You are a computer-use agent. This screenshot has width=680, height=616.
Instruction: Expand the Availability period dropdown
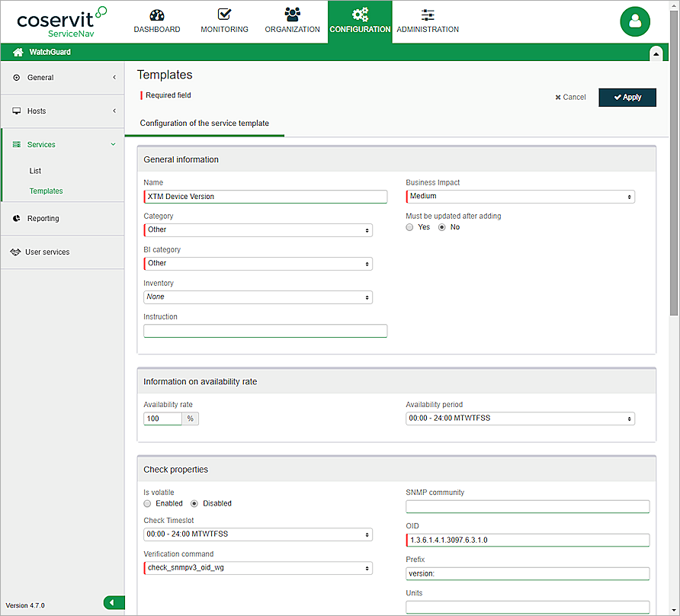520,419
